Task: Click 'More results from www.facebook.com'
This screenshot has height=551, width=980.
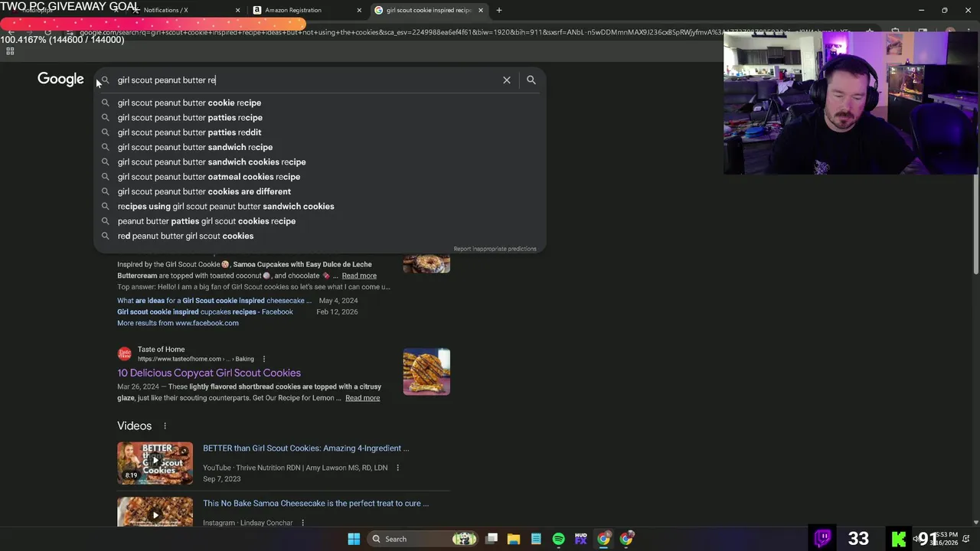Action: (178, 323)
